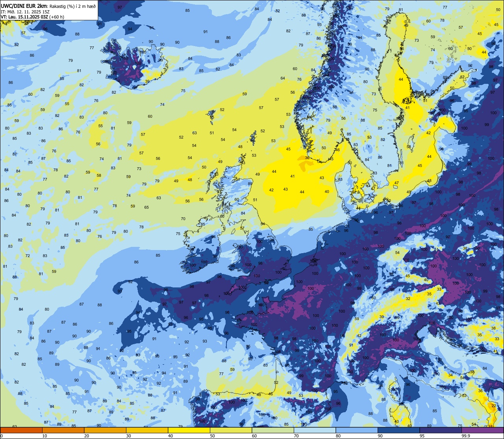Select legend tick label 40 under the color bar
Image resolution: width=504 pixels, height=439 pixels.
click(x=170, y=436)
